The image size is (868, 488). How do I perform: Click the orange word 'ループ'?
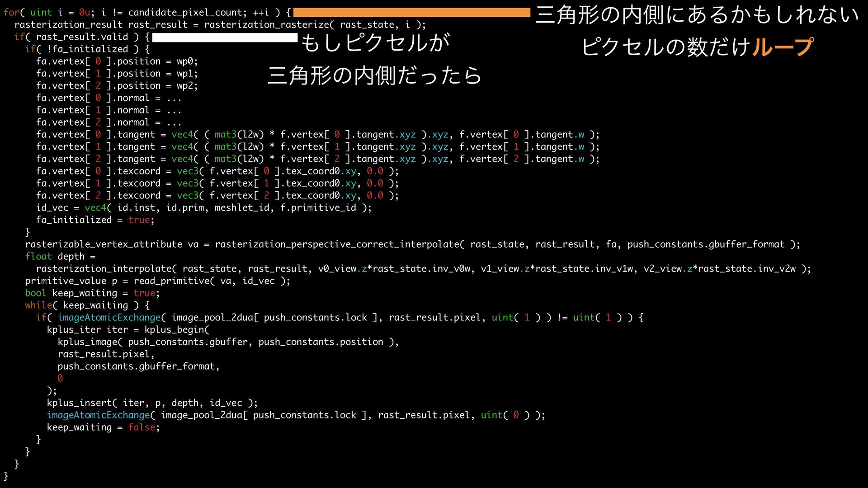pos(783,47)
